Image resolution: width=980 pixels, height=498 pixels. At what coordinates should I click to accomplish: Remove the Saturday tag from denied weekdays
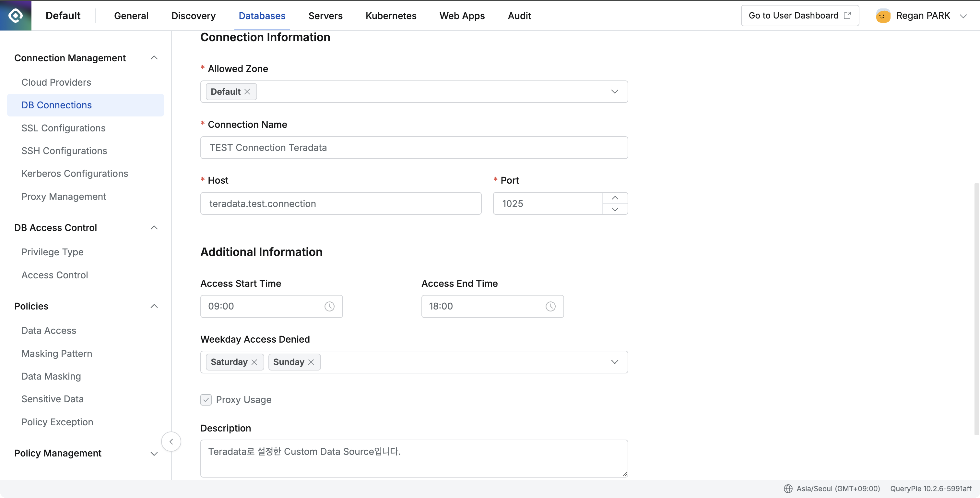[254, 362]
